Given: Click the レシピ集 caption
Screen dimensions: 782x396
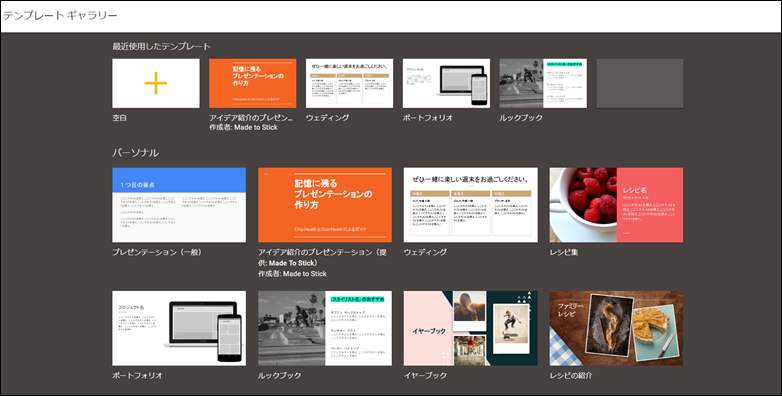Looking at the screenshot, I should 564,252.
